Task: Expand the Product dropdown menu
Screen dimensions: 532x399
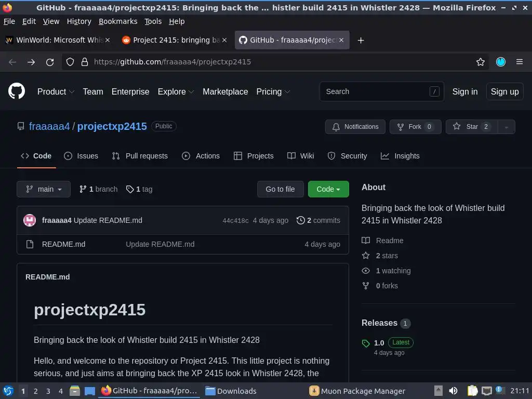Action: 56,91
